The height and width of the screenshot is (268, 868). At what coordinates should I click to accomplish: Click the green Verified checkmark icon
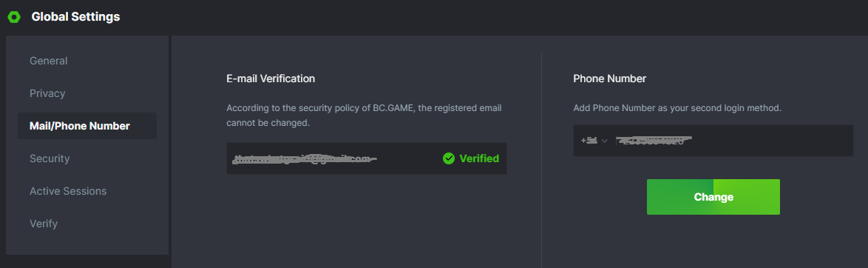[x=448, y=158]
